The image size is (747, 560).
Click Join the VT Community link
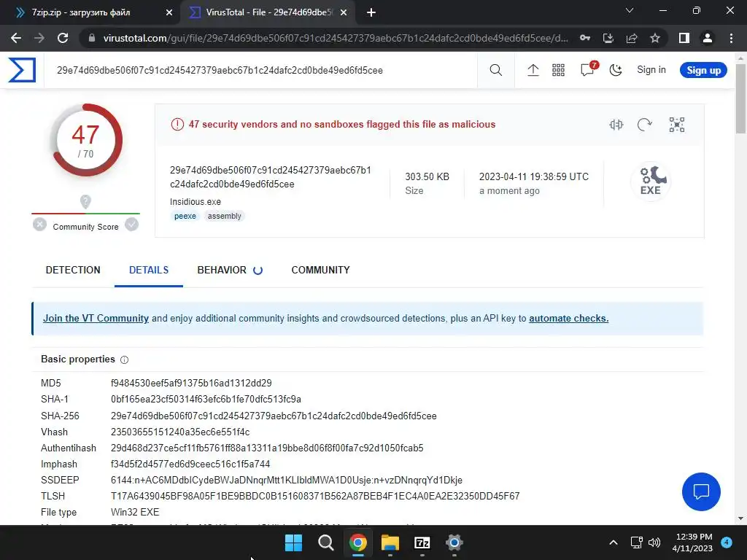pos(96,318)
